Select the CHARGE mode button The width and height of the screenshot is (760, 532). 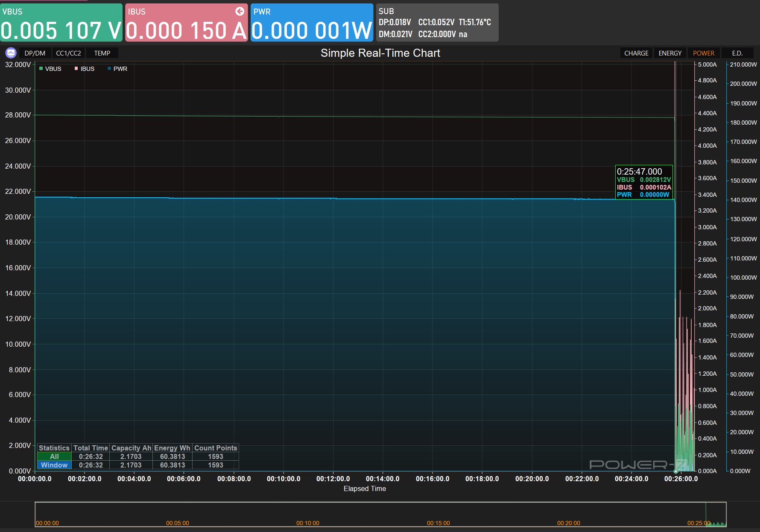tap(636, 53)
